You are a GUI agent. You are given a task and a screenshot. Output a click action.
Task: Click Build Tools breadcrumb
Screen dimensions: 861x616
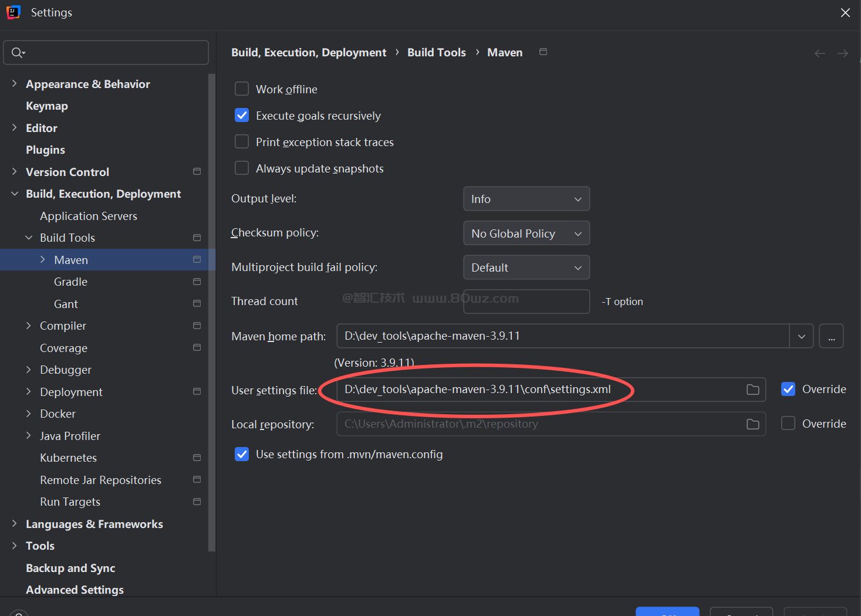click(437, 53)
